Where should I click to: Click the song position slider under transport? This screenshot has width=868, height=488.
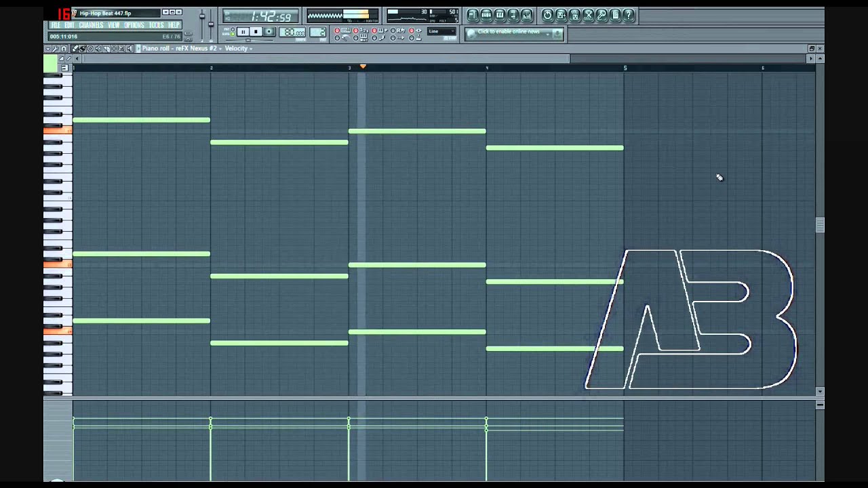click(248, 40)
